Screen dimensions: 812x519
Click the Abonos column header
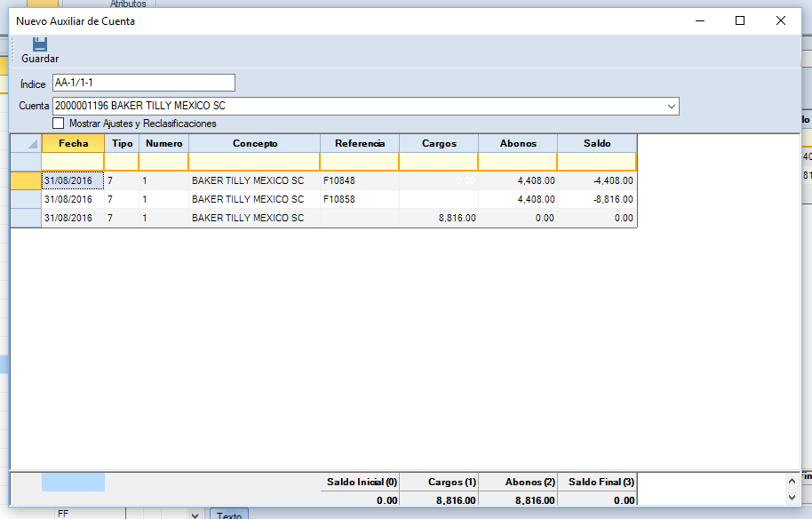point(518,143)
